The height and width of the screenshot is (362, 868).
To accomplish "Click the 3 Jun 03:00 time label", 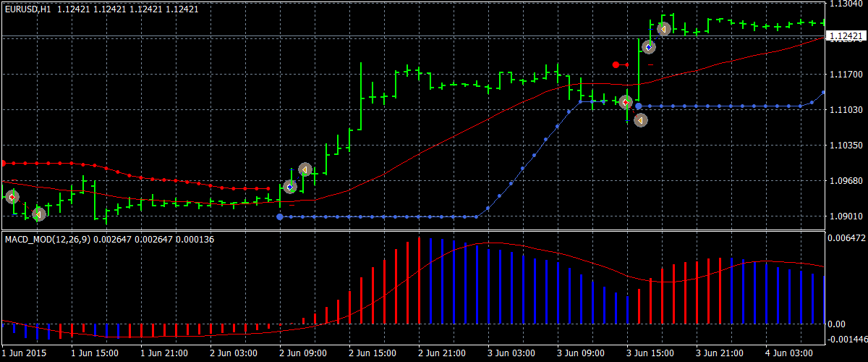I will coord(512,353).
